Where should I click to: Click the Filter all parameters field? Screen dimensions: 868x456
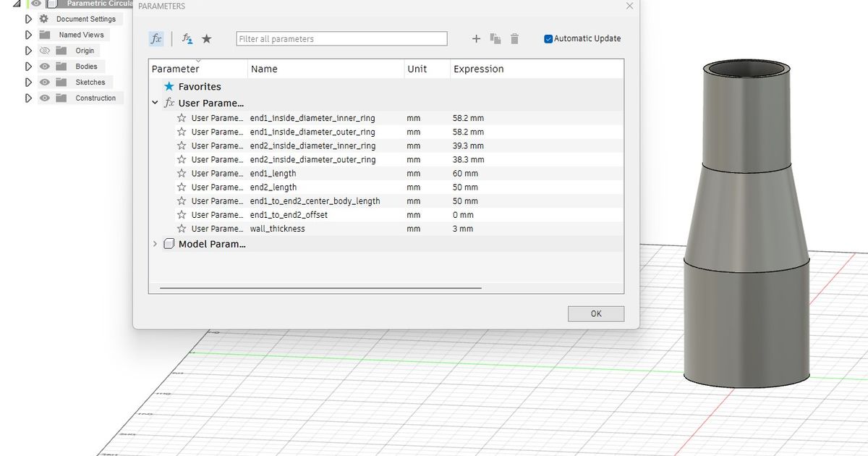(x=341, y=39)
